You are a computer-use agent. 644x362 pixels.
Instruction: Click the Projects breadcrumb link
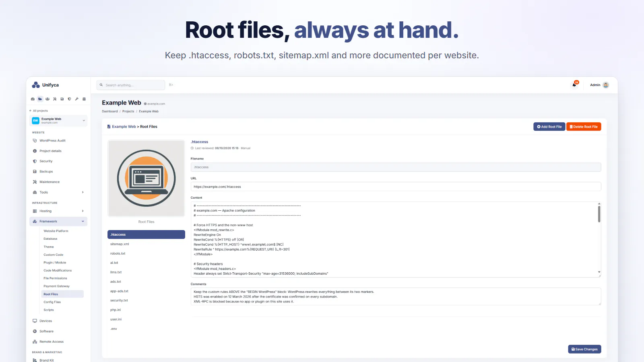click(x=128, y=111)
